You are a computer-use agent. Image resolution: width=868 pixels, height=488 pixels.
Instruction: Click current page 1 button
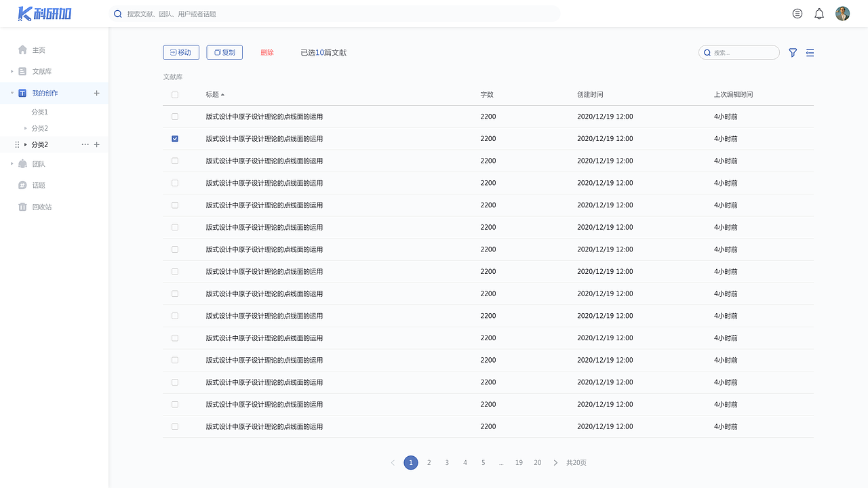411,463
